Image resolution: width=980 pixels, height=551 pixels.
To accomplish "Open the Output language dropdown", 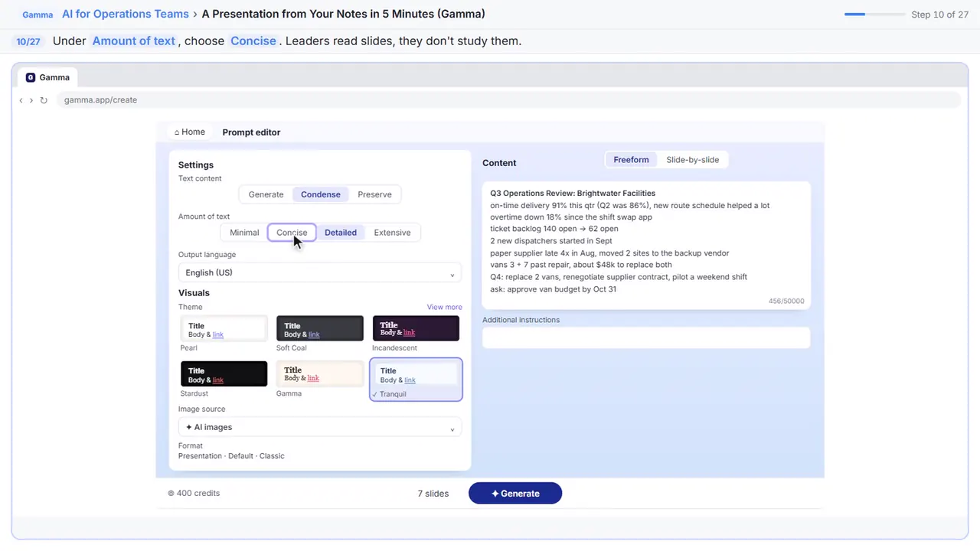I will pos(320,272).
